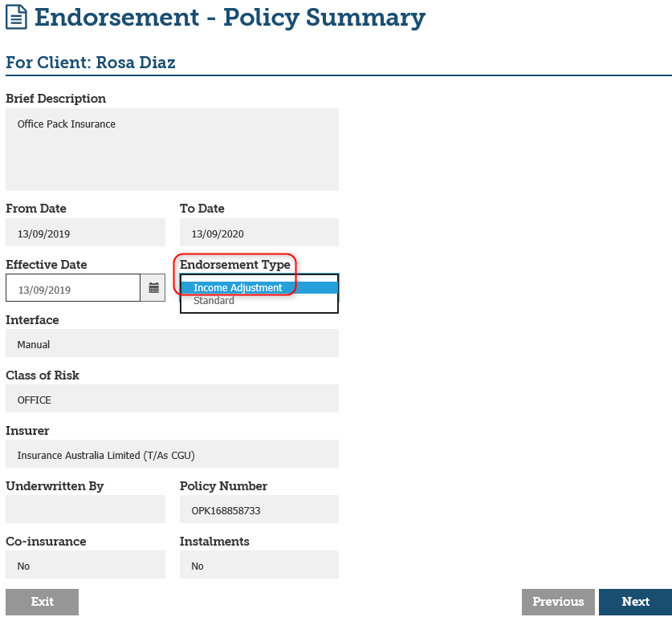
Task: Click the From Date field
Action: [x=85, y=233]
